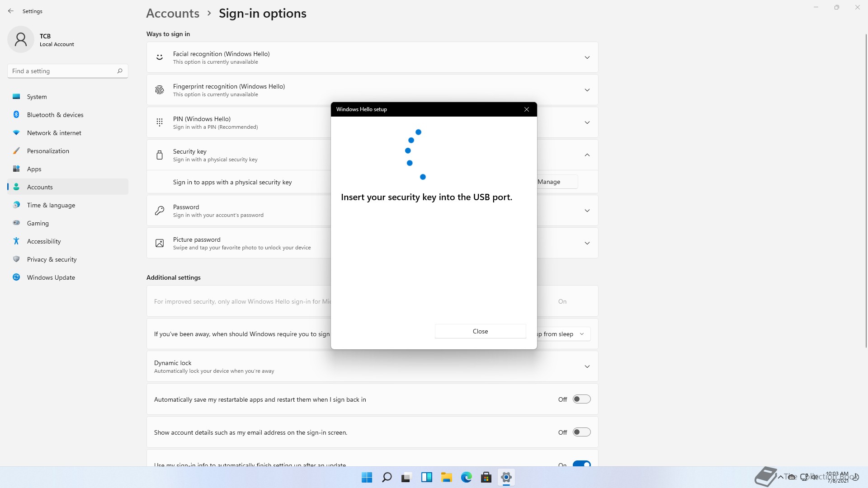Toggle use my sign-in info switch
868x488 pixels.
[x=581, y=464]
